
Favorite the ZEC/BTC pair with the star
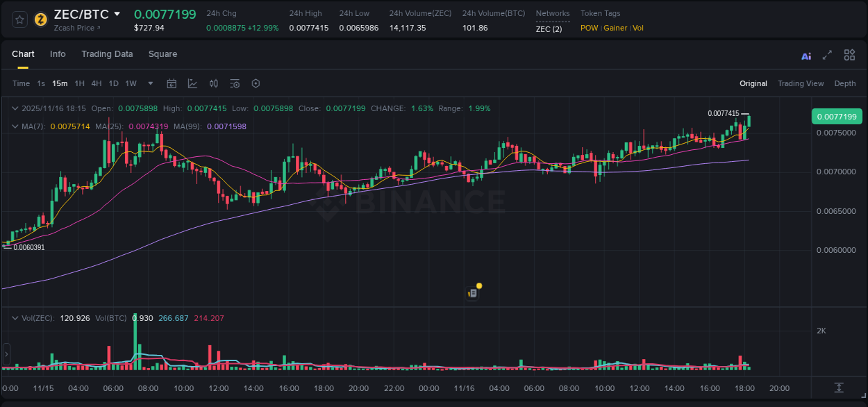19,19
